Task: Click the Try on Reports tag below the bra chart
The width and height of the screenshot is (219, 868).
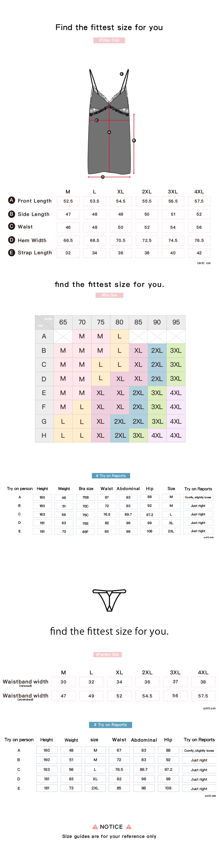Action: (x=111, y=476)
